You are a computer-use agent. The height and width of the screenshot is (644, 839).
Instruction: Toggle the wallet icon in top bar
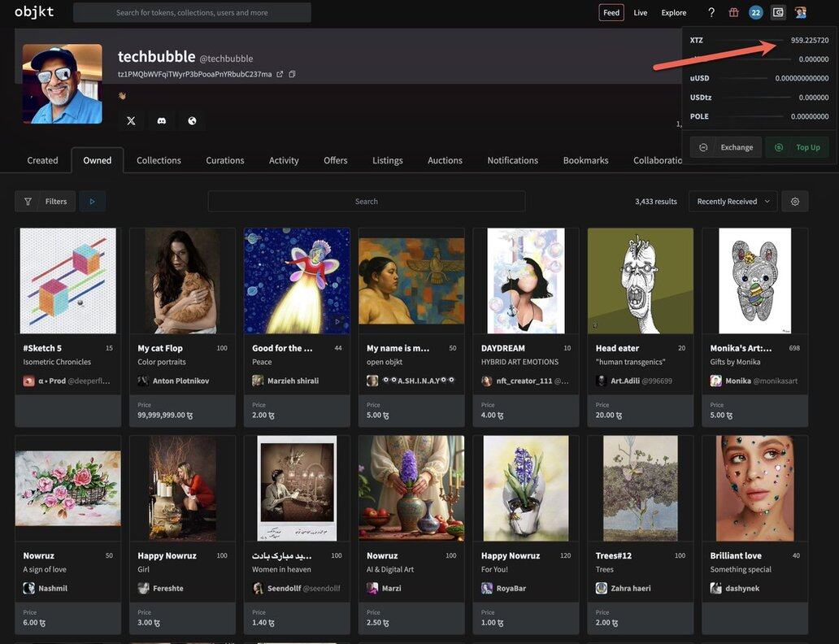[x=778, y=12]
